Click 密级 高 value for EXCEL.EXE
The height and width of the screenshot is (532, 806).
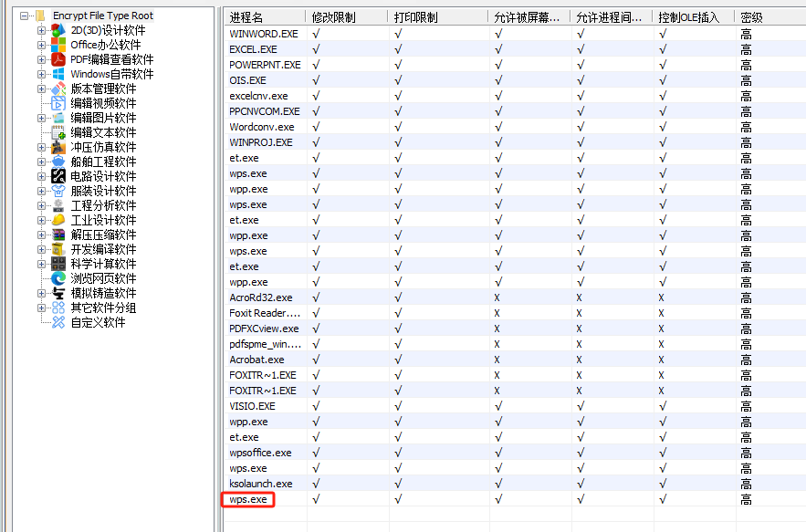[x=747, y=49]
